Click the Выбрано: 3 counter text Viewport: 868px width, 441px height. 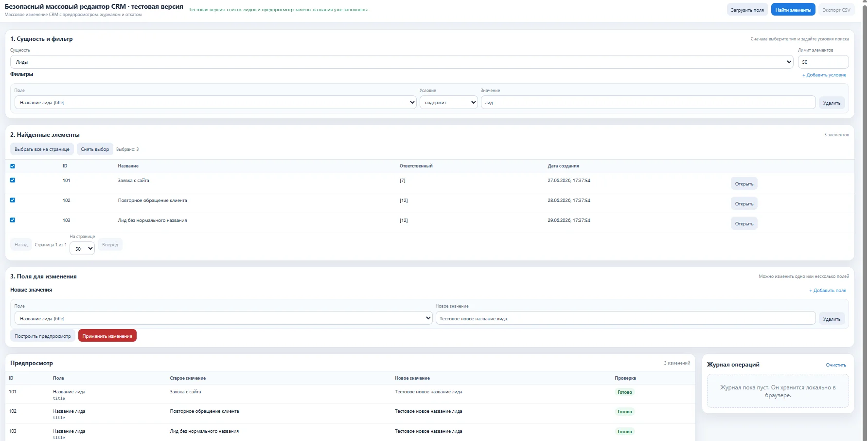click(127, 149)
